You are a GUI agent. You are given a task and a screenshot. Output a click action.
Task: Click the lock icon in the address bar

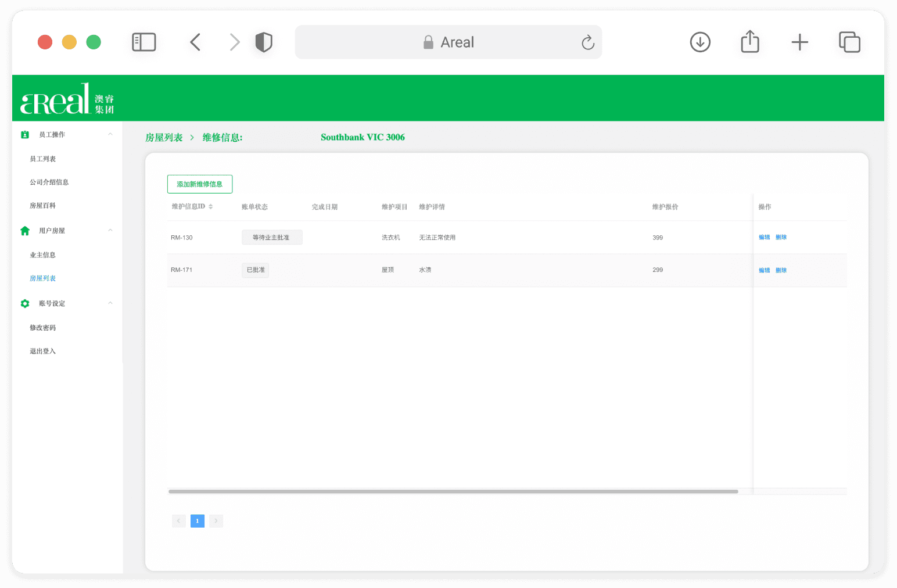pyautogui.click(x=428, y=42)
